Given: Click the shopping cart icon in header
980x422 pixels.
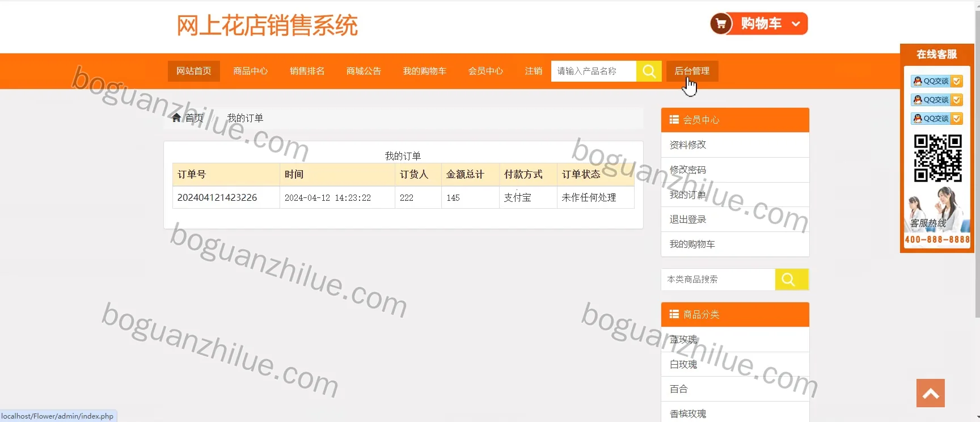Looking at the screenshot, I should pyautogui.click(x=721, y=24).
